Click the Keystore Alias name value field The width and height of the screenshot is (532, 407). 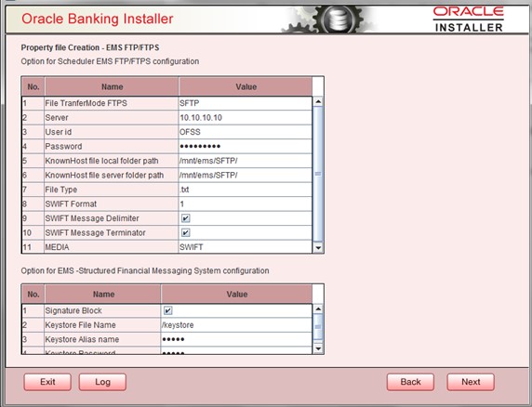click(236, 339)
